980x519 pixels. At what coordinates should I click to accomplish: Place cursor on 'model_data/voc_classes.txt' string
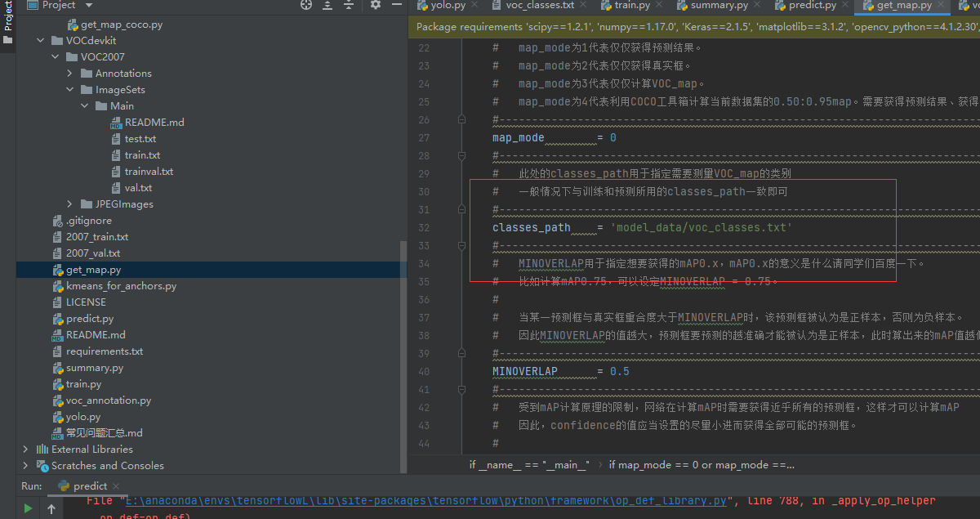pos(702,227)
